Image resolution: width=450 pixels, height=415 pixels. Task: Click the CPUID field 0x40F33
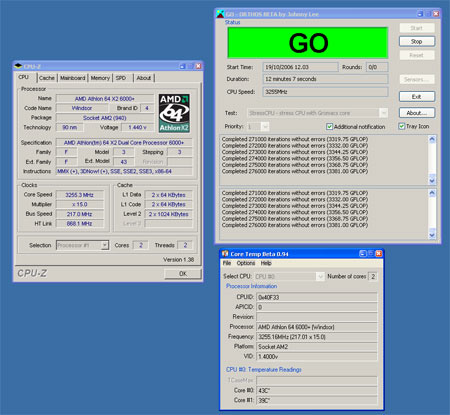click(317, 297)
